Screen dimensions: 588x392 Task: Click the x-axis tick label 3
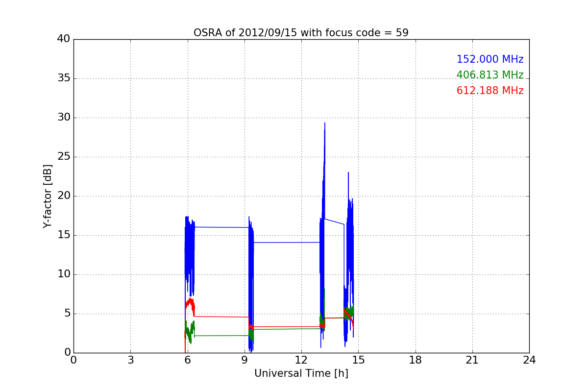pos(130,360)
